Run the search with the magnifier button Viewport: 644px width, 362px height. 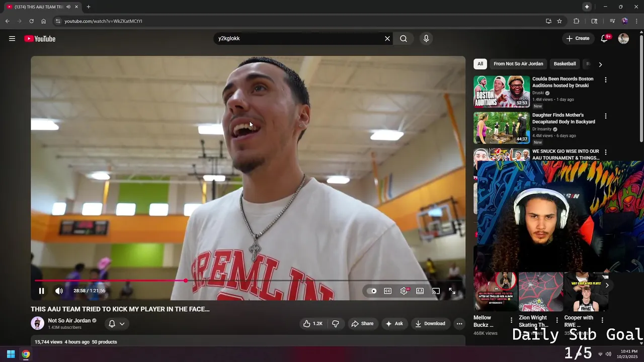404,39
